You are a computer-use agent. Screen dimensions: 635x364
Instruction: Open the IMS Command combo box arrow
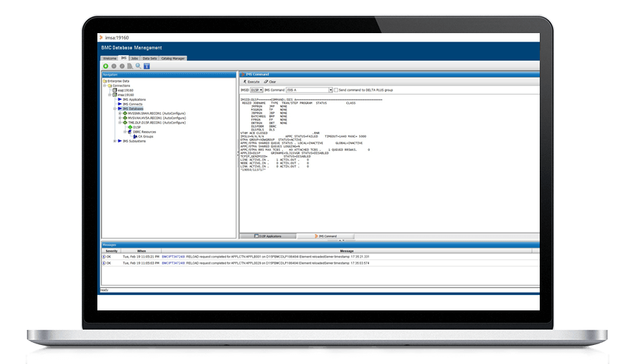pos(329,90)
